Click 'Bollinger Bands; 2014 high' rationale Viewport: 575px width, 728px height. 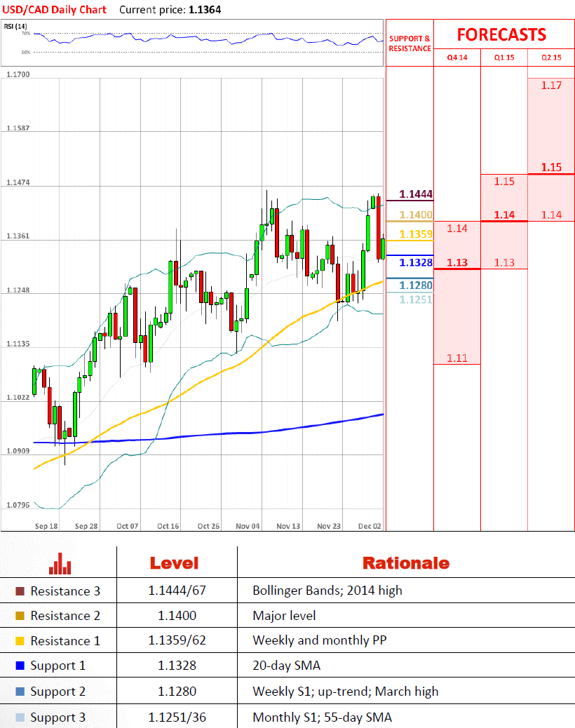(327, 591)
